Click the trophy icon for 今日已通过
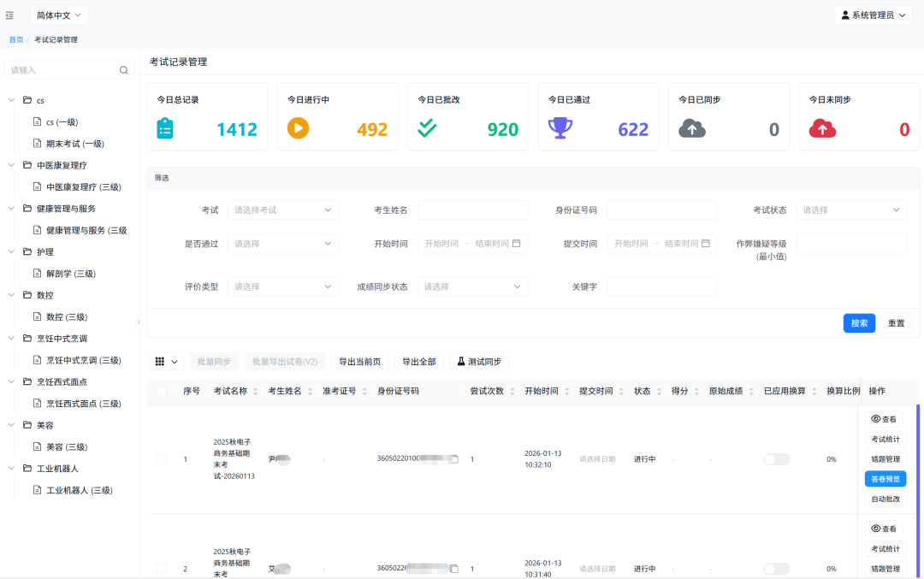 [x=560, y=127]
